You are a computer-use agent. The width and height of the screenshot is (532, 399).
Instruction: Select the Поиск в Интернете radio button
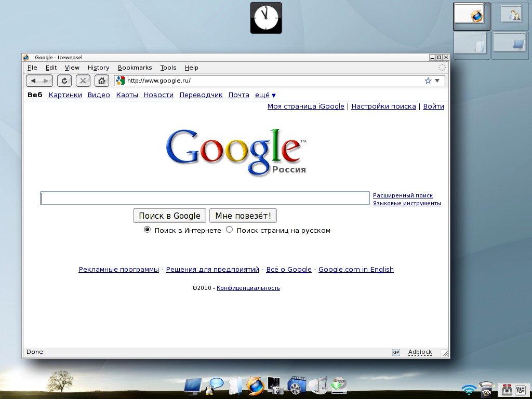[147, 230]
